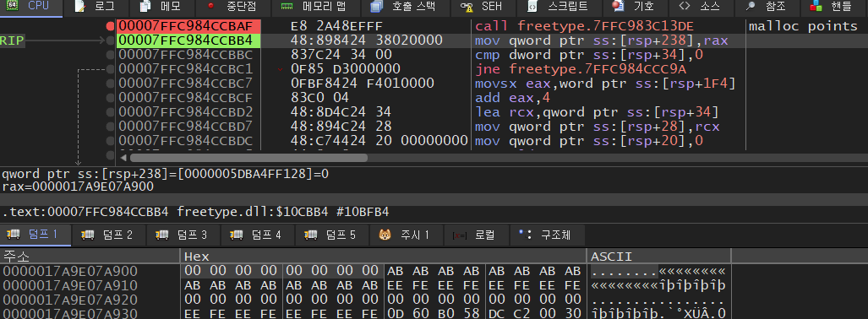The width and height of the screenshot is (868, 319).
Task: Click the RIP marker in the sidebar
Action: [x=12, y=41]
